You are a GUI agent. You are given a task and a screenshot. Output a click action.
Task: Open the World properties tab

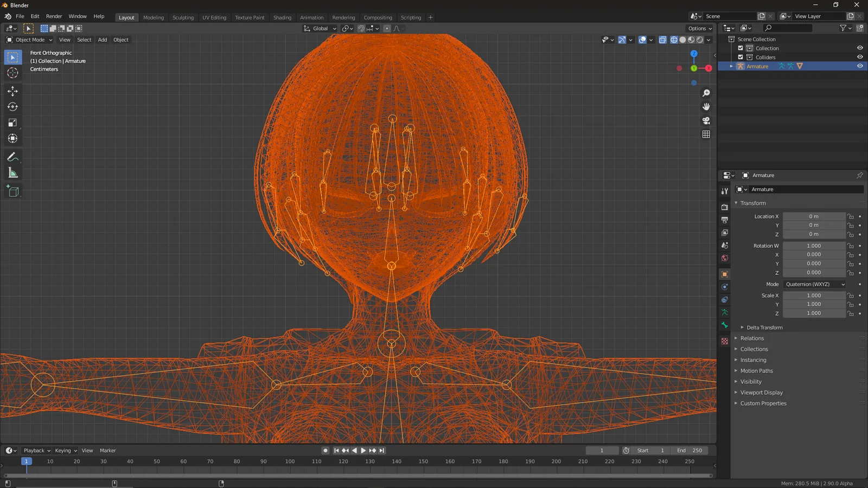(x=724, y=259)
